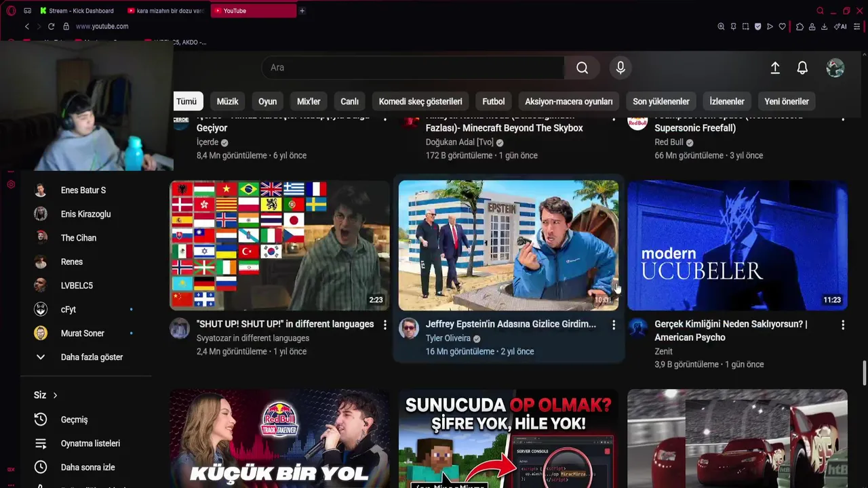
Task: Open a new tab with the plus button
Action: (302, 11)
